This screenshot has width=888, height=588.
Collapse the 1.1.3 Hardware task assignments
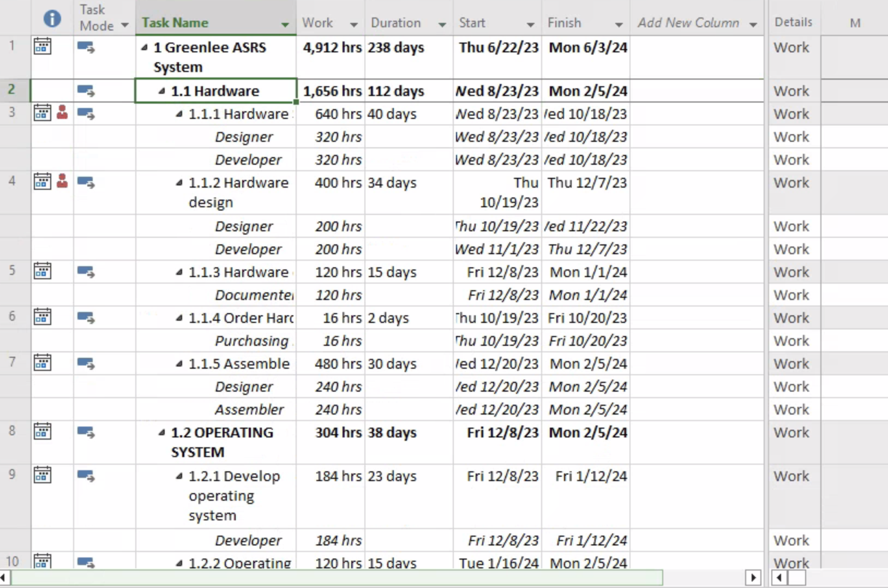click(x=179, y=272)
